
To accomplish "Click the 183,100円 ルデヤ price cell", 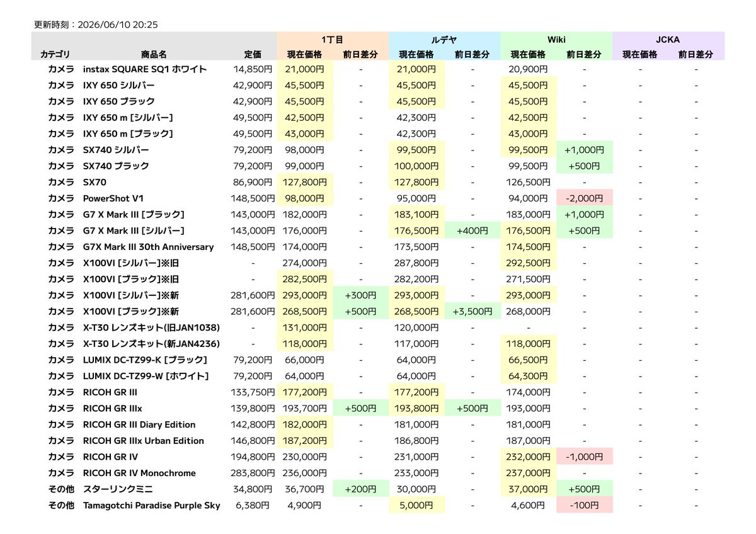I will point(417,214).
